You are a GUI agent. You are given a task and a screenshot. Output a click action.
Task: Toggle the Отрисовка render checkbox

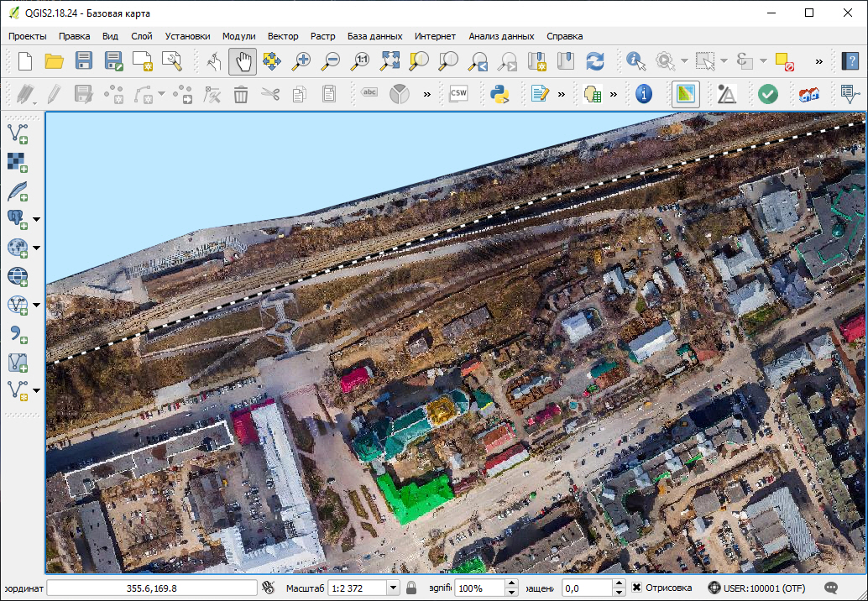click(637, 588)
